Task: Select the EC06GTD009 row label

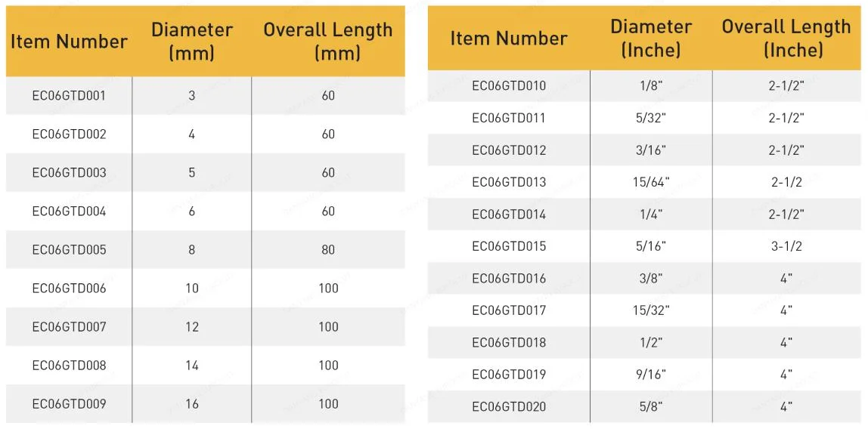Action: pyautogui.click(x=70, y=404)
